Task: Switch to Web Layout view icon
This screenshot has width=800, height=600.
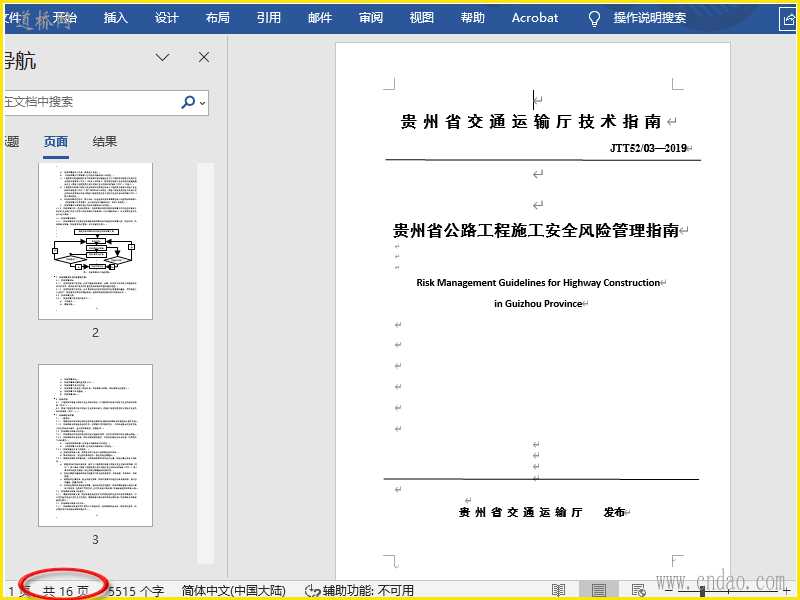Action: tap(639, 590)
